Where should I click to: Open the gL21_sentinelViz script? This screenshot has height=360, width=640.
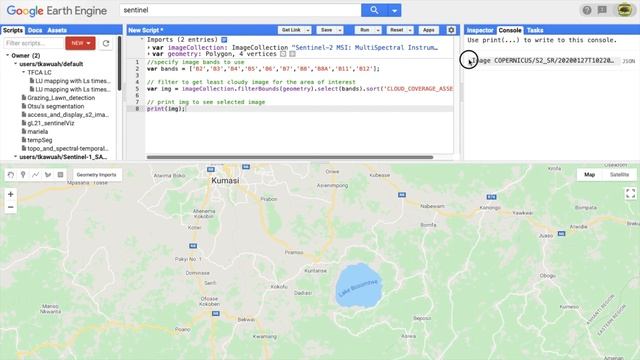click(51, 123)
